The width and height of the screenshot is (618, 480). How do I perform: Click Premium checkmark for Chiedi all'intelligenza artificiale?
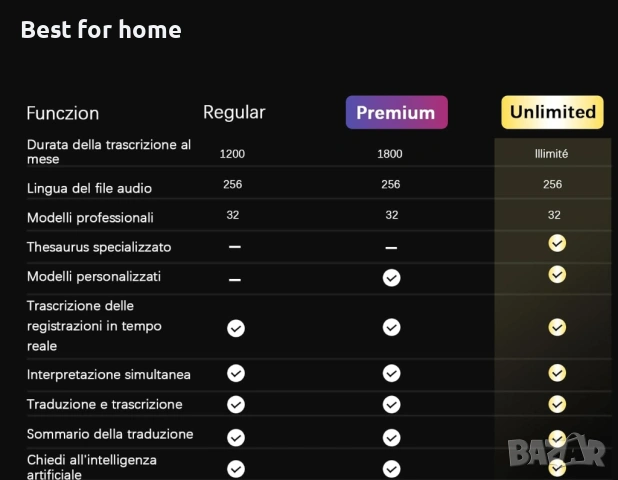click(x=391, y=467)
